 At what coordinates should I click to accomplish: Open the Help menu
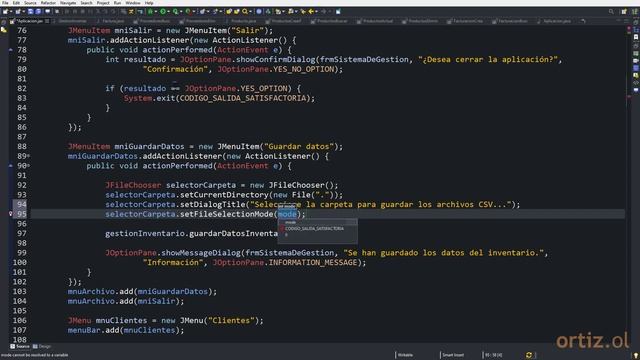tap(149, 3)
